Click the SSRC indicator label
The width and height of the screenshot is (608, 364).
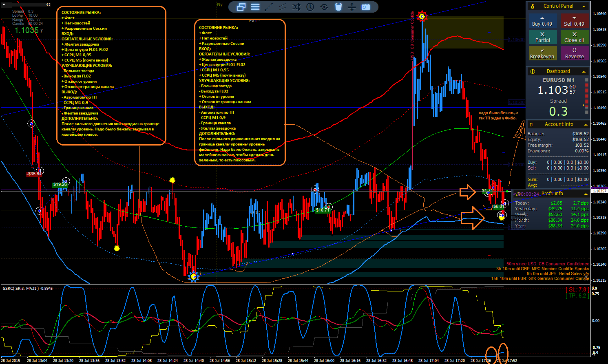[28, 289]
